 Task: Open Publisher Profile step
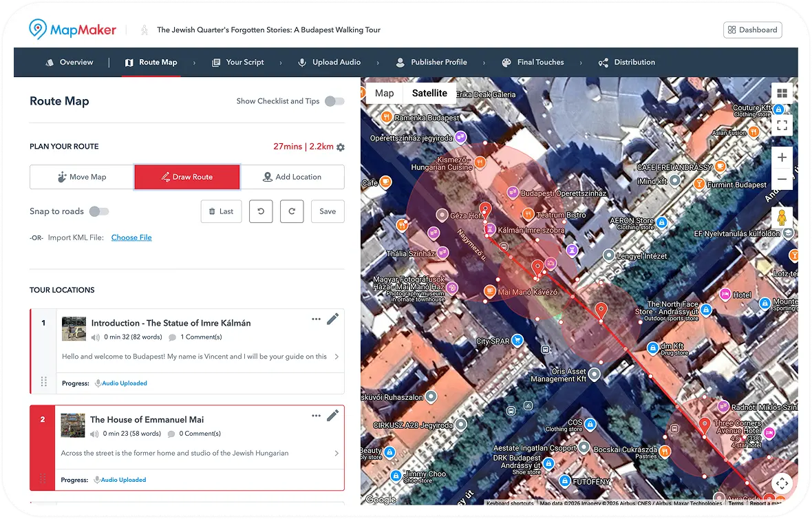click(x=431, y=62)
